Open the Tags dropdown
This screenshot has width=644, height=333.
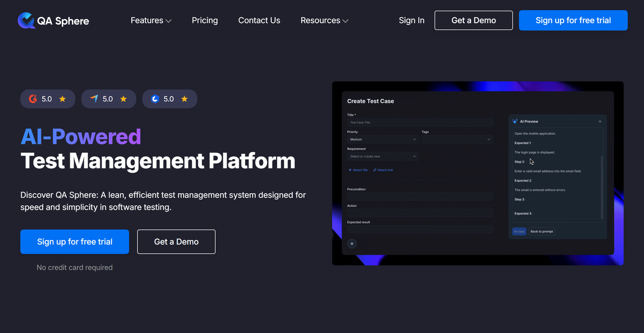pos(457,139)
